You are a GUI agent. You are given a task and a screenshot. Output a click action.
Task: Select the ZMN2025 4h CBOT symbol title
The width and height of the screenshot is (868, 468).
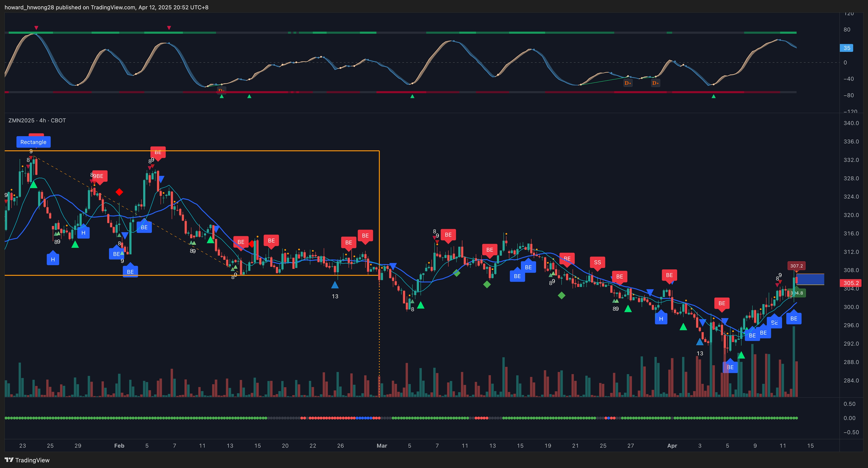tap(37, 120)
